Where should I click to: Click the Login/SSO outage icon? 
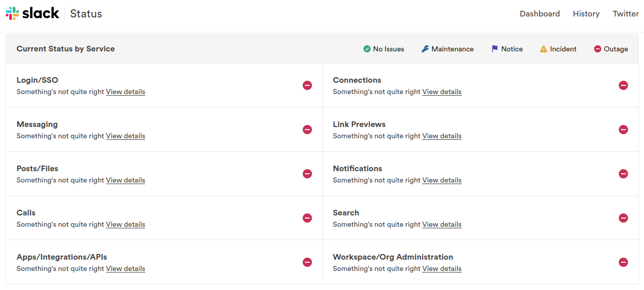(x=307, y=85)
